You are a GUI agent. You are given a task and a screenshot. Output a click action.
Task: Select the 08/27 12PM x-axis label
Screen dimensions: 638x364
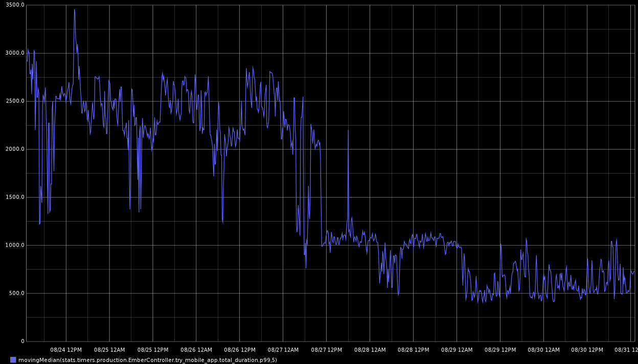[327, 350]
